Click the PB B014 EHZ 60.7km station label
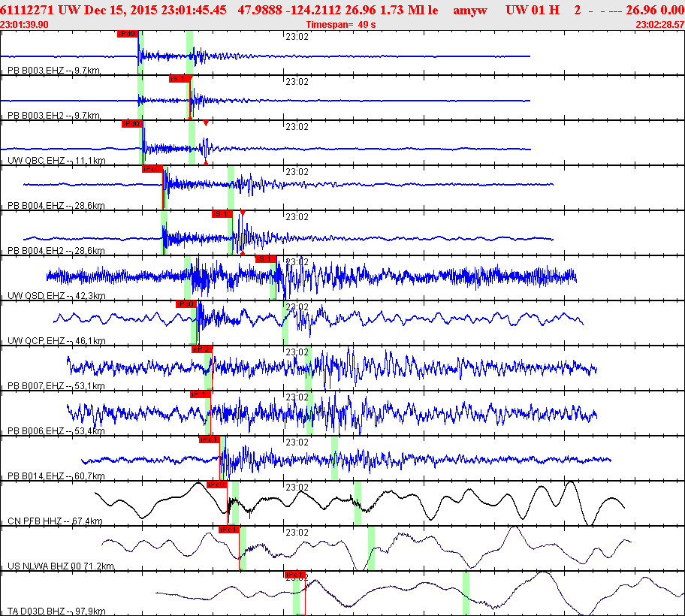 (x=56, y=476)
